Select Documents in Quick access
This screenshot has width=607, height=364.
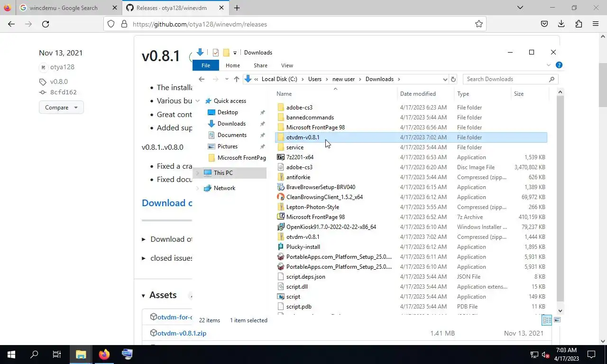[x=232, y=135]
